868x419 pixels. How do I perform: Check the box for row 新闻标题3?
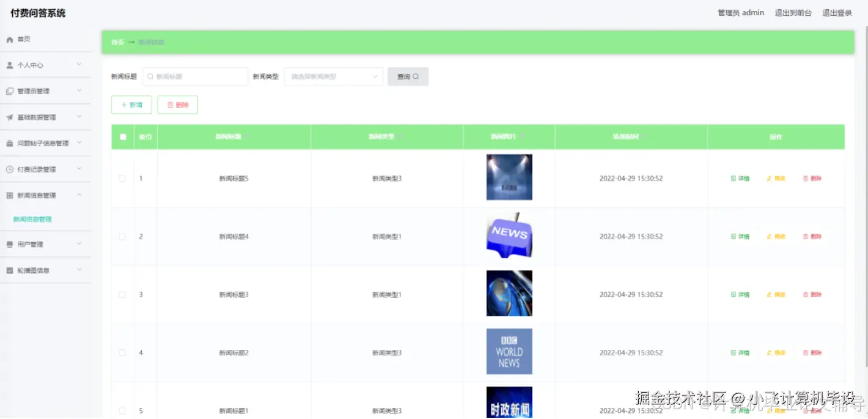(x=122, y=295)
